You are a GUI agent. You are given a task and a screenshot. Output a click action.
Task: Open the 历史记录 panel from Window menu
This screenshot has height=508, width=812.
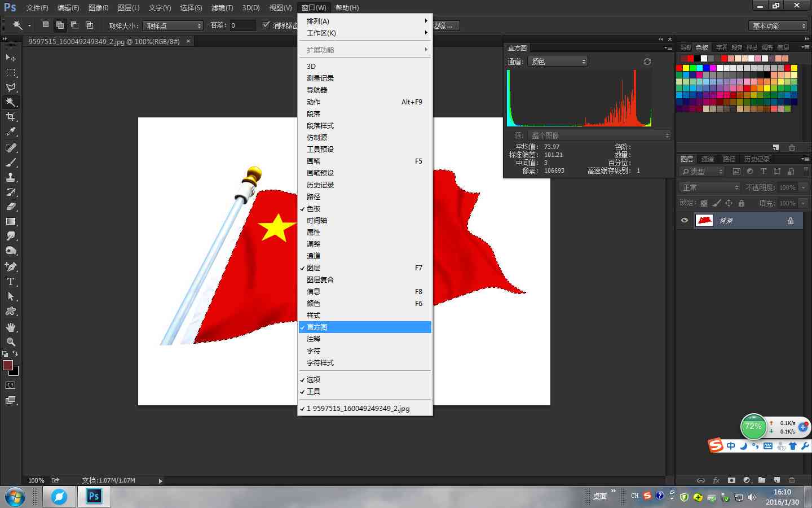point(365,185)
